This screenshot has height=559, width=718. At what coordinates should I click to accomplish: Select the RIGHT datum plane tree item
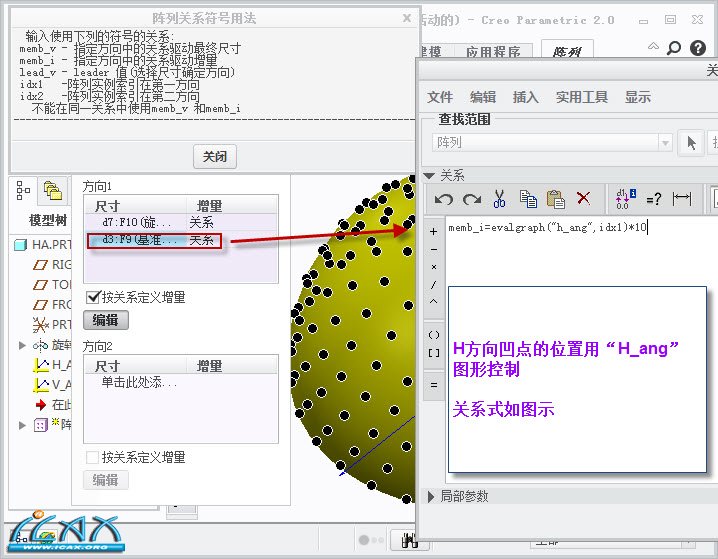(52, 265)
